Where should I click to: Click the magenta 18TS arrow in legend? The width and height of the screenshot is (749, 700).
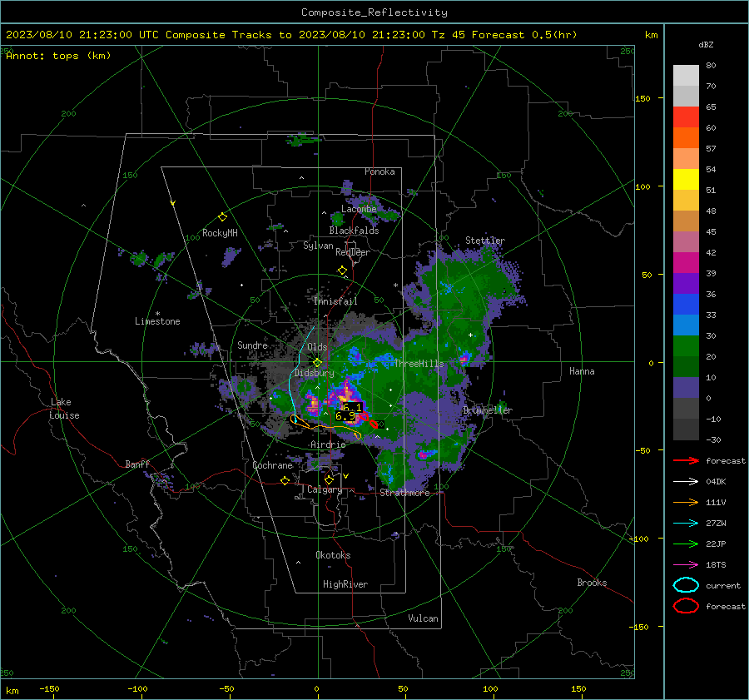coord(686,565)
